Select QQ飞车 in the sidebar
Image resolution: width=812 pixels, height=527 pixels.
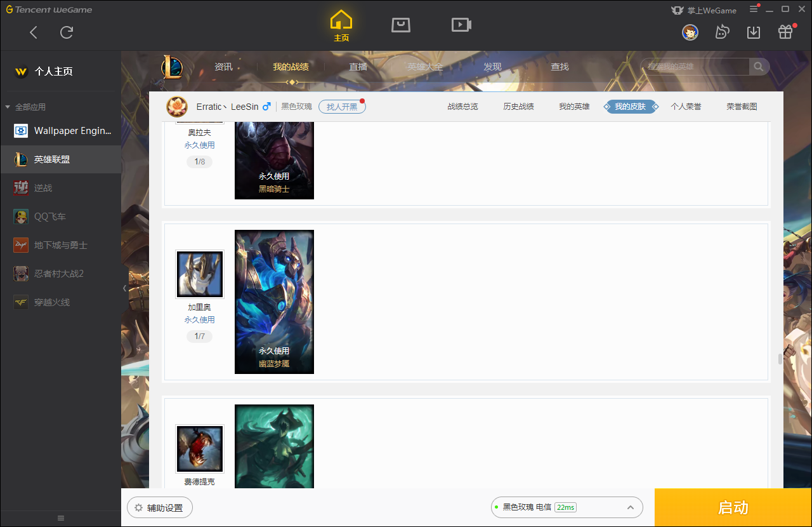[60, 217]
